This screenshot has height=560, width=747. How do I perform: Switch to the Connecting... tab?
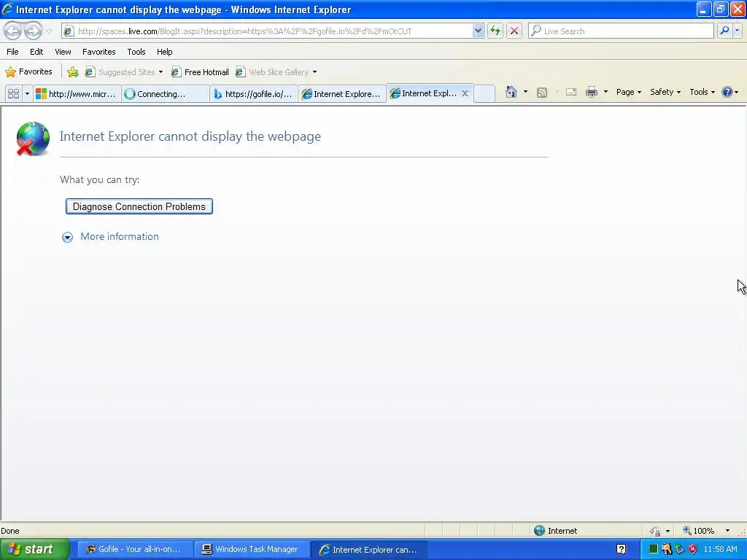pyautogui.click(x=166, y=94)
